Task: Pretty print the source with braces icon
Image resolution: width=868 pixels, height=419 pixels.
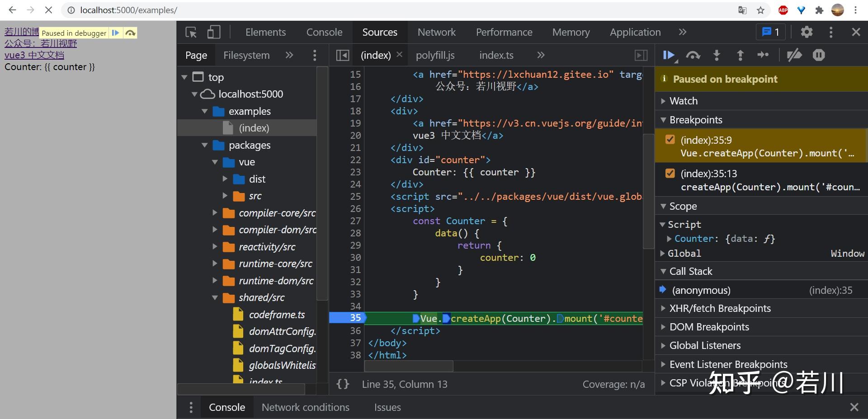Action: pos(343,384)
